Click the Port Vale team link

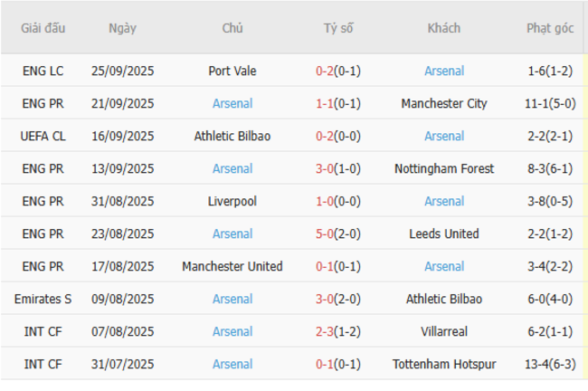click(x=232, y=71)
